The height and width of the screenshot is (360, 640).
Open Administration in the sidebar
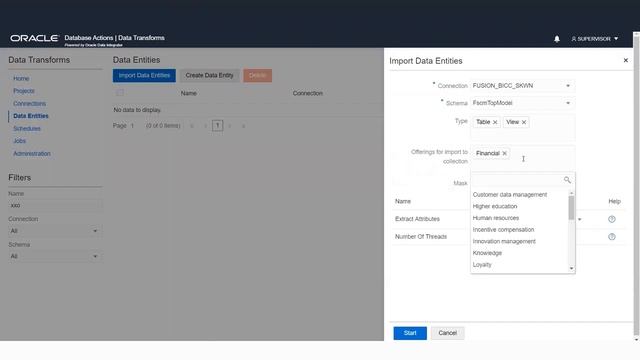pos(32,154)
